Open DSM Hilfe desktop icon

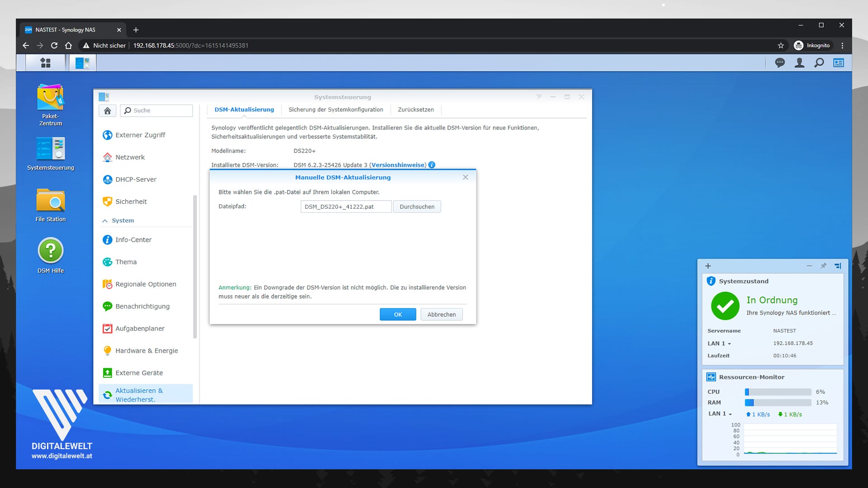point(51,256)
